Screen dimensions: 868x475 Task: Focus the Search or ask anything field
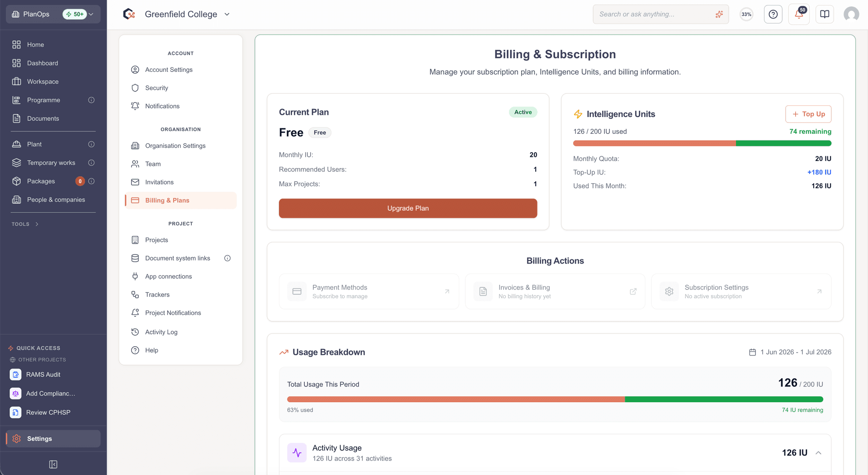[660, 14]
